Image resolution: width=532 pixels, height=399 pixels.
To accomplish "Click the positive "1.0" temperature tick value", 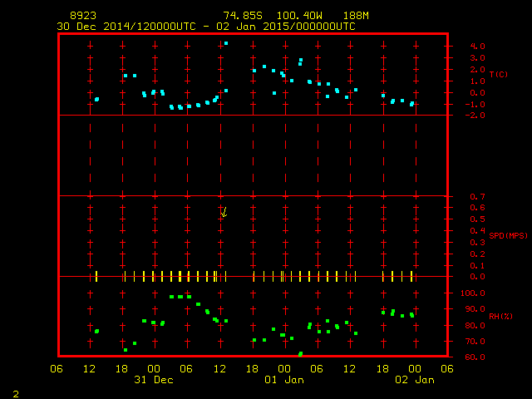I will coord(477,81).
